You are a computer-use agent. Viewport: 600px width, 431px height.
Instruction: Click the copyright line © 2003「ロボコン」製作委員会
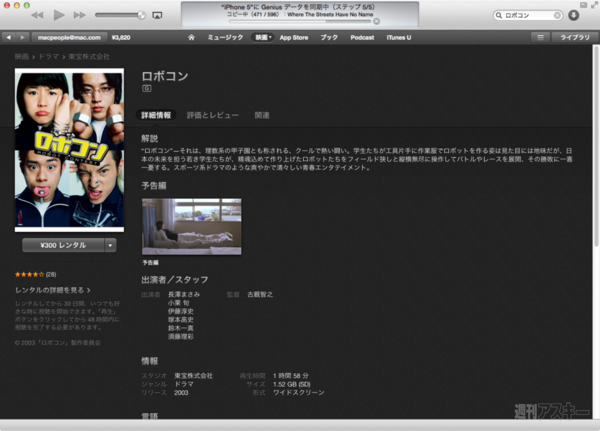coord(57,343)
